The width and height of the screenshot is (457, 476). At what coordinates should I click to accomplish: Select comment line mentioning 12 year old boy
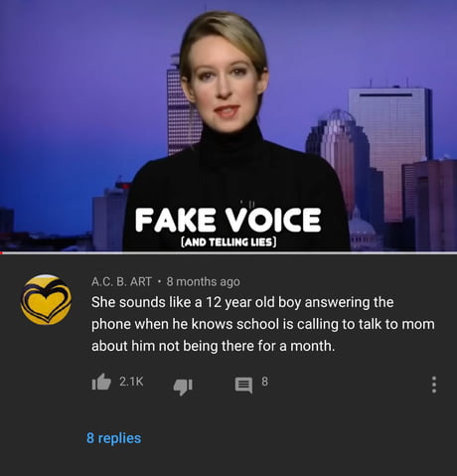pyautogui.click(x=242, y=302)
